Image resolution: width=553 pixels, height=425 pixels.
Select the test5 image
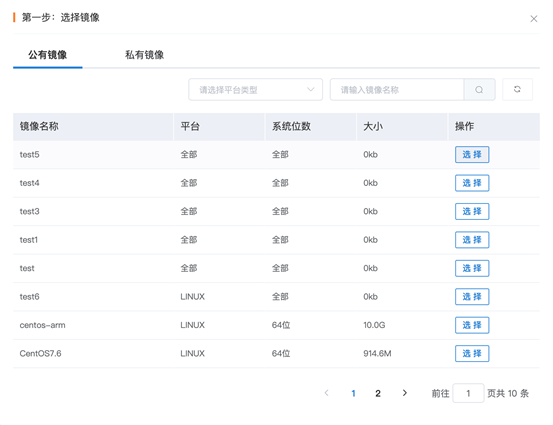[472, 154]
